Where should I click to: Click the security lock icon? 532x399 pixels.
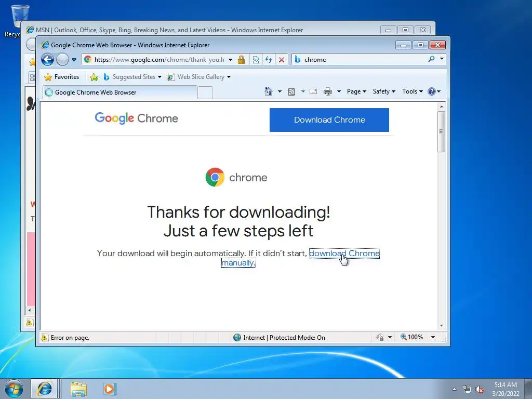click(241, 60)
